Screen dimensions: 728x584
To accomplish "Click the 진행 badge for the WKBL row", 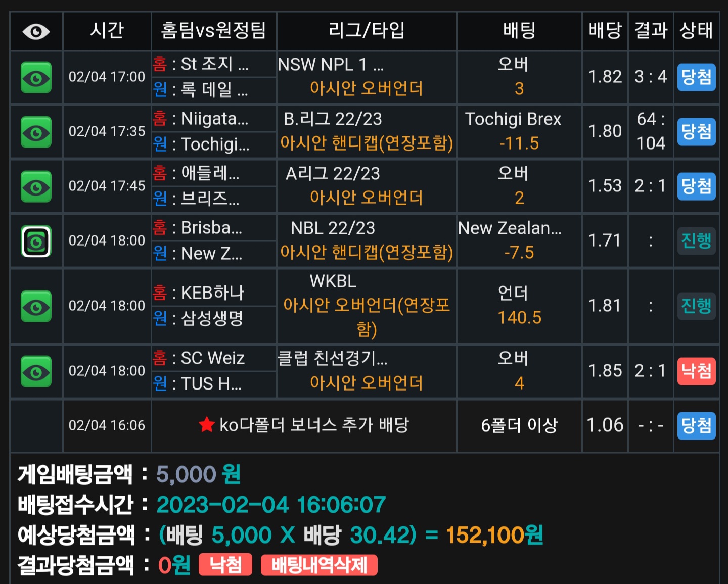I will tap(696, 306).
